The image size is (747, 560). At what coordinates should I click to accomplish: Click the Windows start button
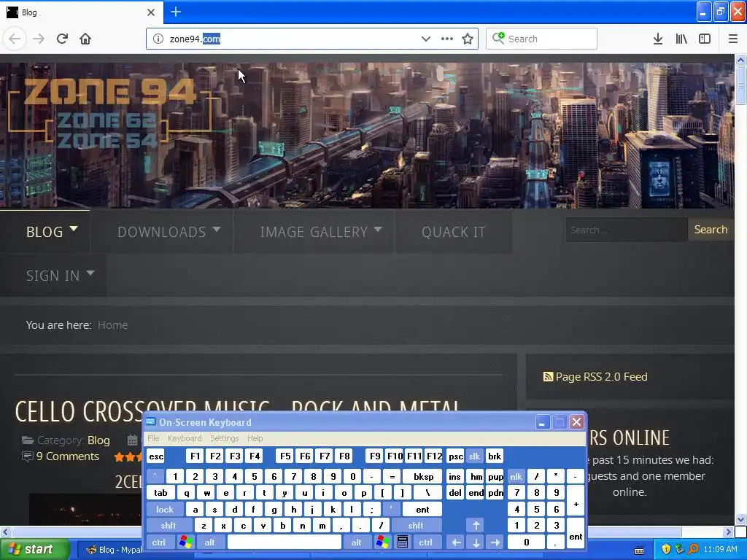coord(33,550)
